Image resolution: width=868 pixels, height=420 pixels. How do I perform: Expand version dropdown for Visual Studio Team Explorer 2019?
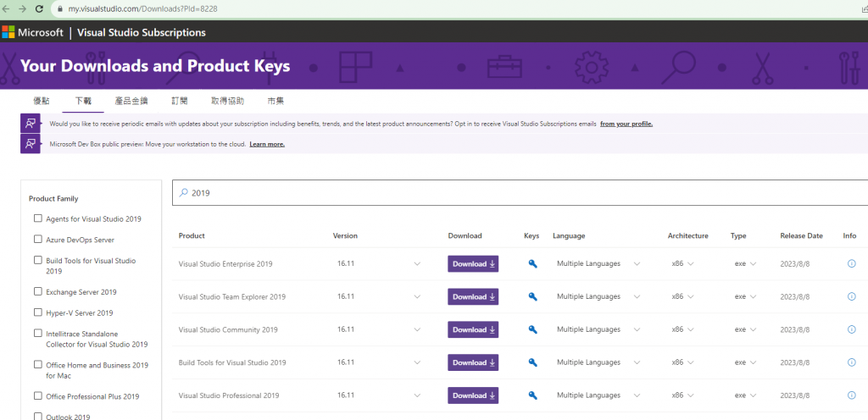(x=417, y=296)
